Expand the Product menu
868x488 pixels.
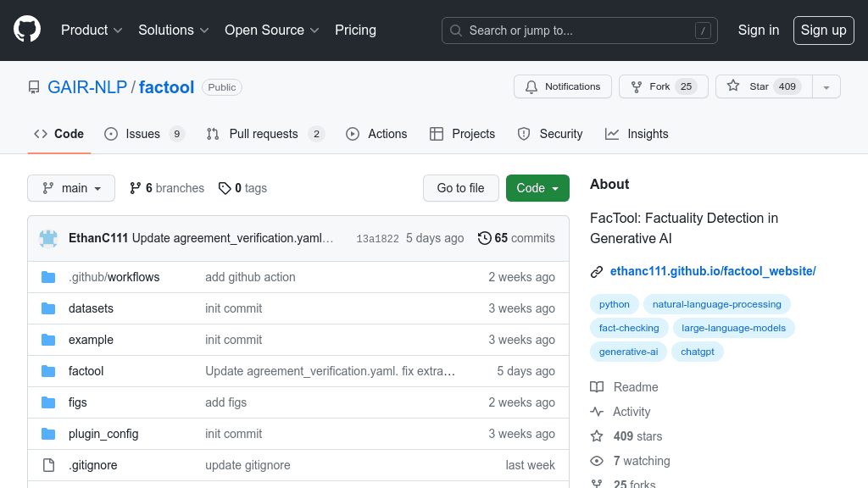(x=92, y=30)
